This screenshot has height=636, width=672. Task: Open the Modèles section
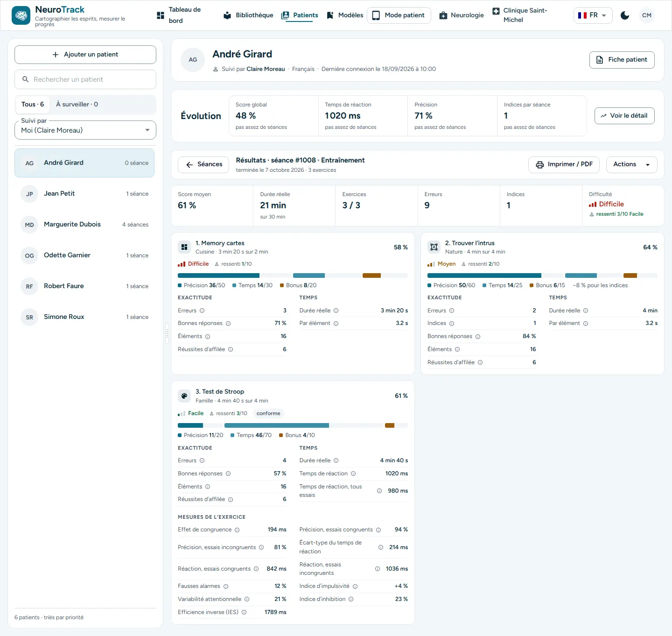pos(345,15)
